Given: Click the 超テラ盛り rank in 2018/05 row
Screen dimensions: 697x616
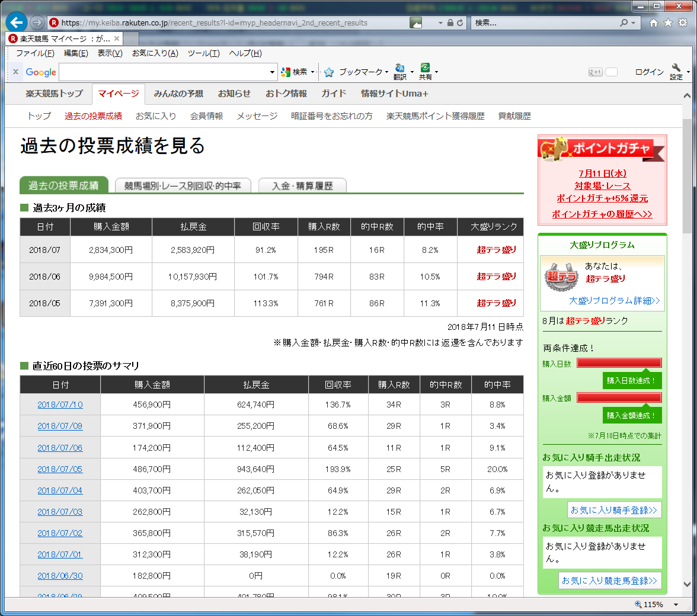Looking at the screenshot, I should pyautogui.click(x=496, y=303).
